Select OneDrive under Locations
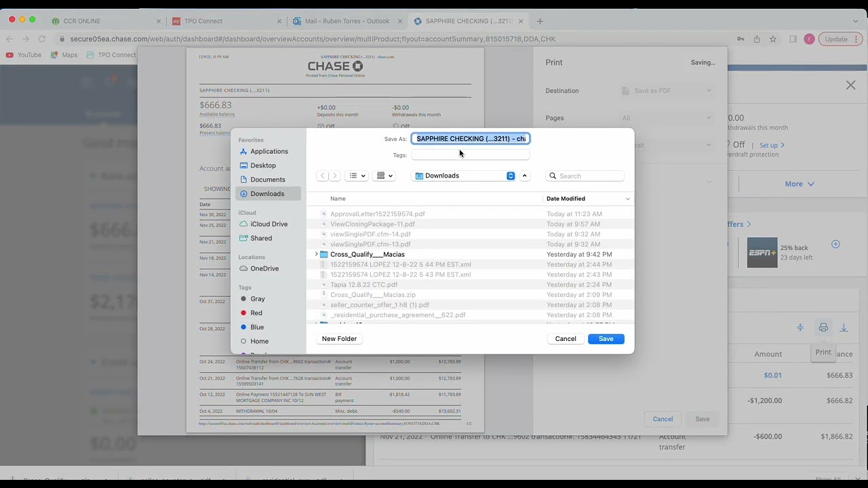Viewport: 868px width, 488px height. 269,268
